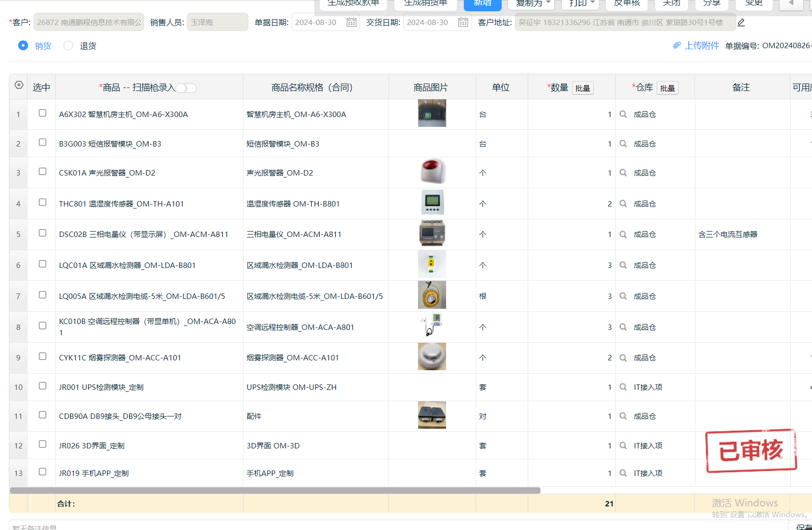Click warehouse search icon in 手机APP row
The height and width of the screenshot is (530, 812).
point(623,473)
